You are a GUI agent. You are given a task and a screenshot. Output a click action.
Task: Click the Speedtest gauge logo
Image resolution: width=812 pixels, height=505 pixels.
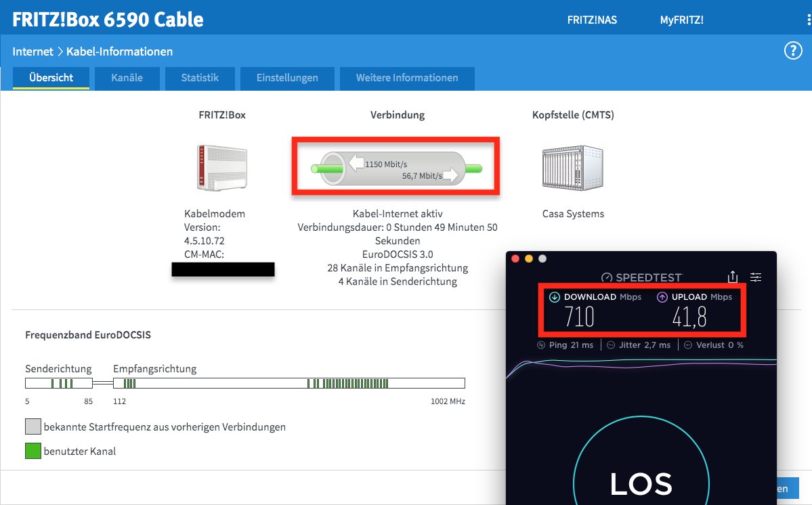(x=607, y=278)
